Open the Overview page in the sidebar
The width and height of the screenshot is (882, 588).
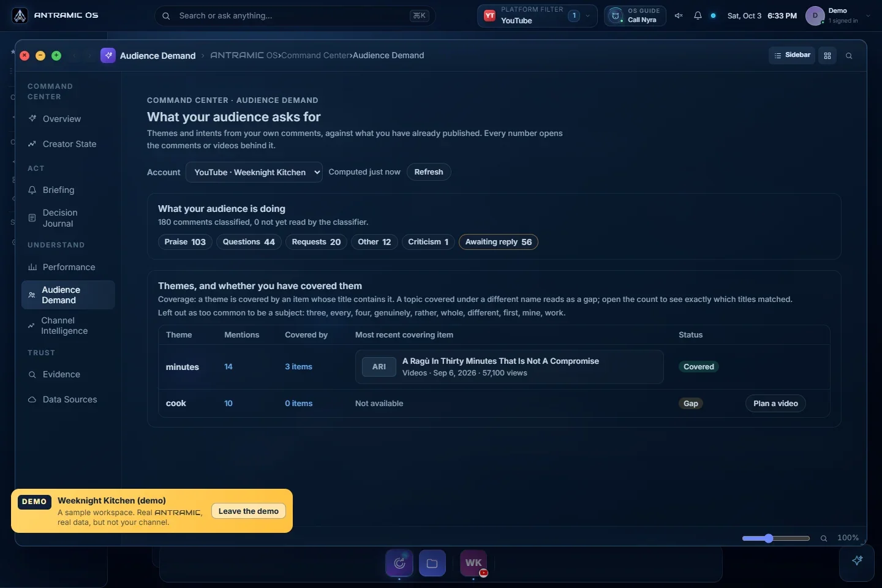(68, 119)
